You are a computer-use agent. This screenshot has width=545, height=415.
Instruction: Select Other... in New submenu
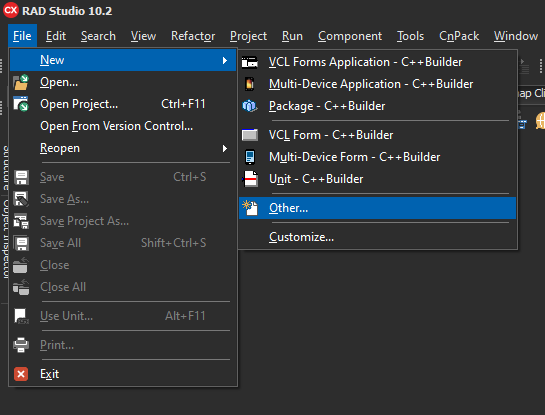[377, 208]
